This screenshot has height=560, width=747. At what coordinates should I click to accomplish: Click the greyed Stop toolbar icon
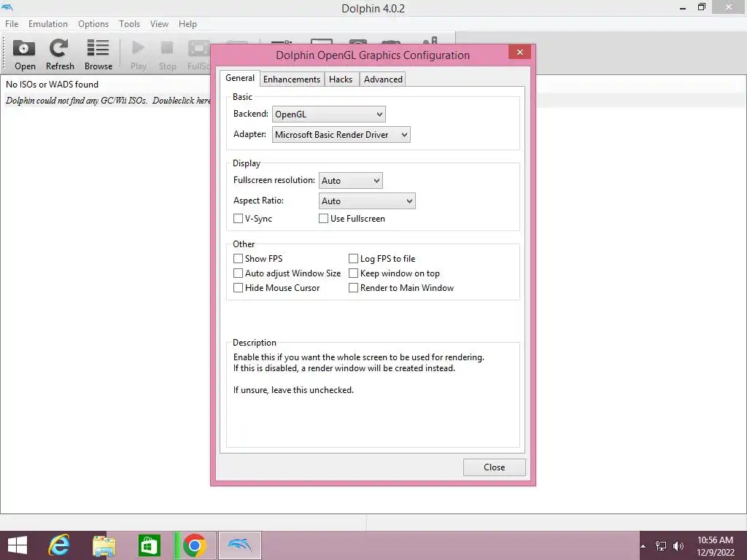click(x=167, y=55)
